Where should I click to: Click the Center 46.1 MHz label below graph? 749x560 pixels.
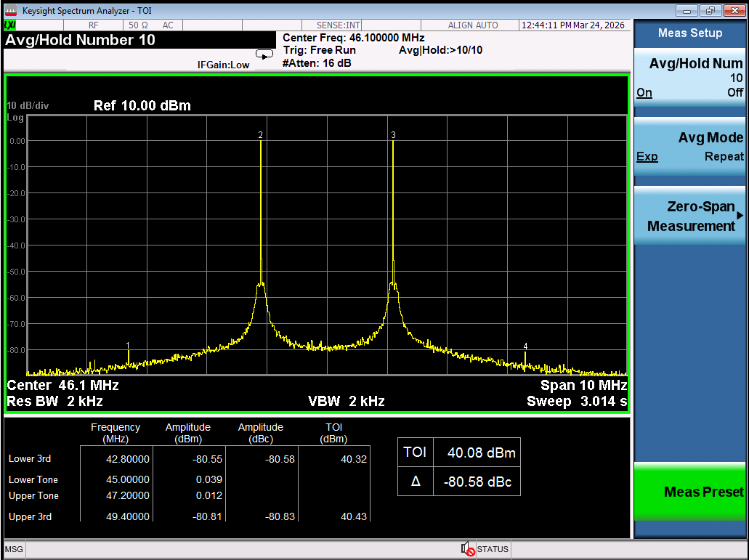[62, 385]
